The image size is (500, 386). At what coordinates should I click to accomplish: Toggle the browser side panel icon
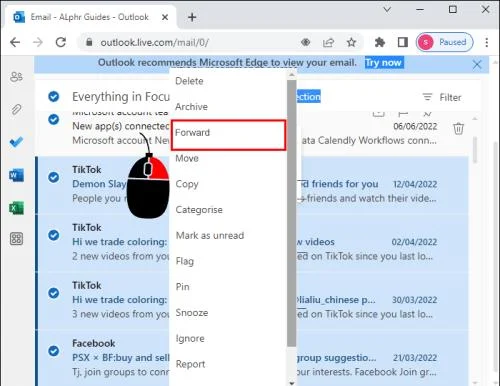[x=403, y=42]
